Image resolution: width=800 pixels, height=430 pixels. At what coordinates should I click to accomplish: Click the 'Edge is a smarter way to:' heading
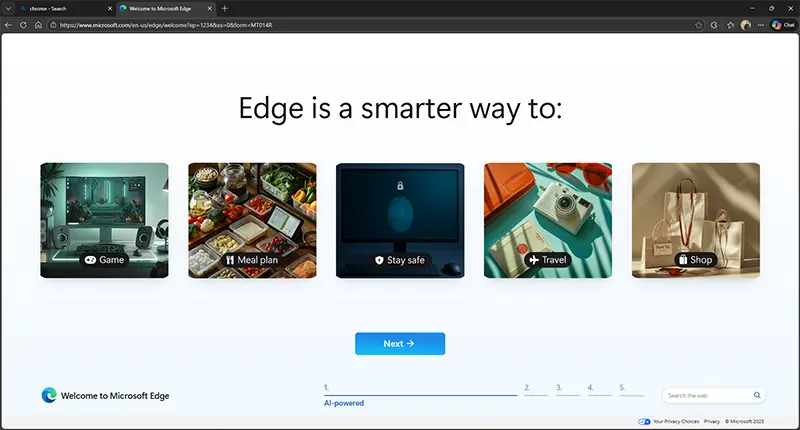point(401,109)
